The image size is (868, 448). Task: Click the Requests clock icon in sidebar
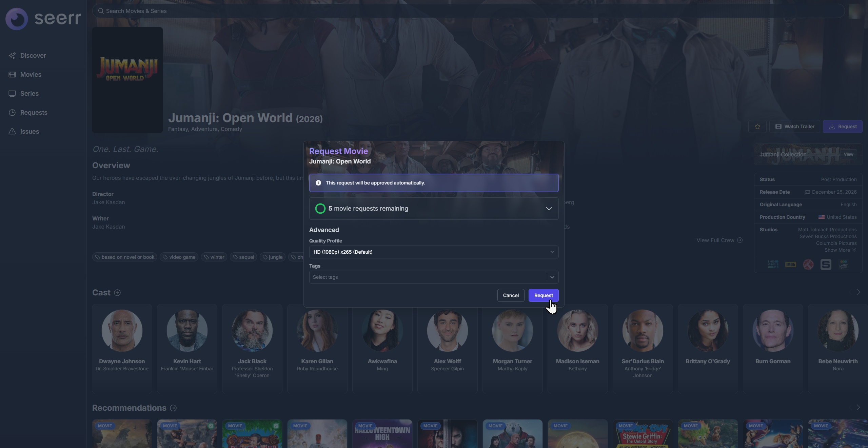point(12,113)
